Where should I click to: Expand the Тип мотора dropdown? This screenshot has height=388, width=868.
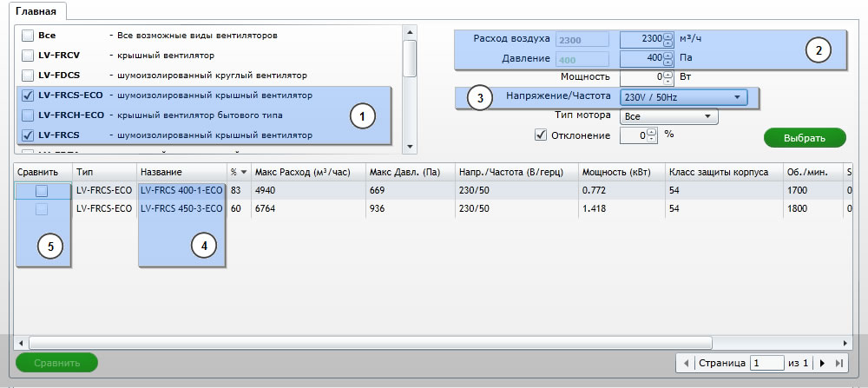pyautogui.click(x=668, y=115)
